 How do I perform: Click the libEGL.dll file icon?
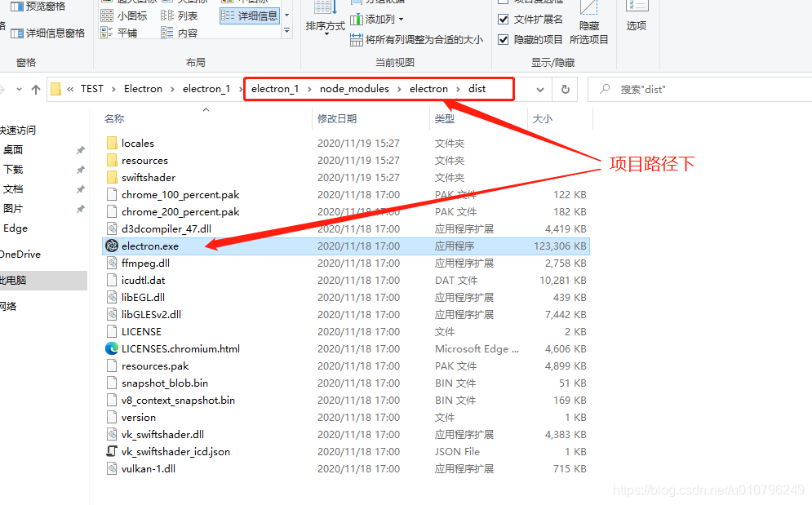pyautogui.click(x=111, y=297)
